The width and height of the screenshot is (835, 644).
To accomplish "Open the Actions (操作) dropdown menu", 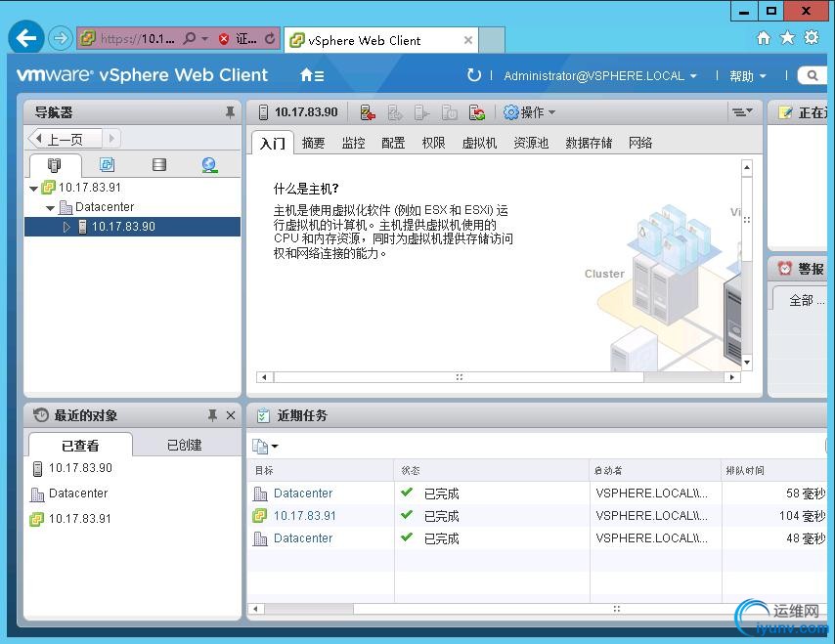I will pyautogui.click(x=529, y=112).
